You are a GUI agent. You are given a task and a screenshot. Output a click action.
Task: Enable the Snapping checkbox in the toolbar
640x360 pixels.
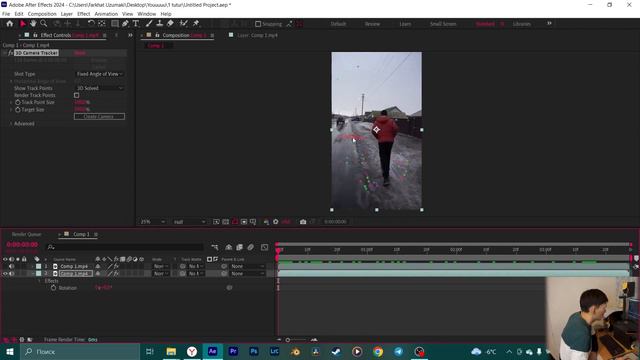258,24
